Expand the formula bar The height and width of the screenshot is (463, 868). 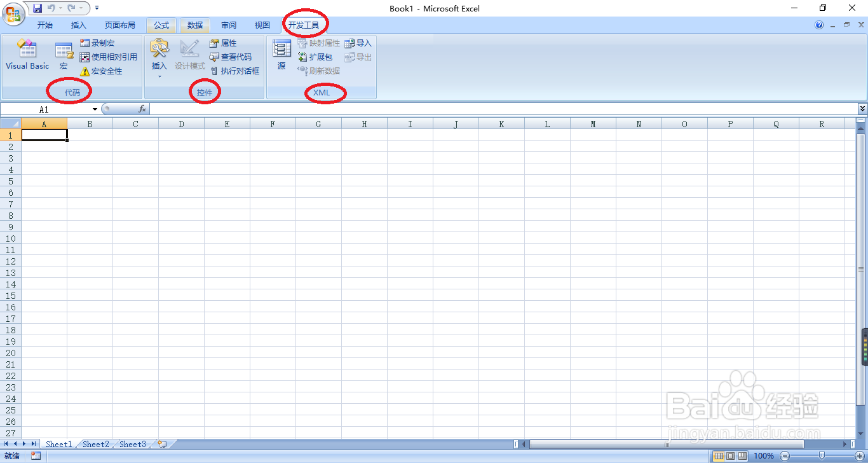(x=862, y=109)
